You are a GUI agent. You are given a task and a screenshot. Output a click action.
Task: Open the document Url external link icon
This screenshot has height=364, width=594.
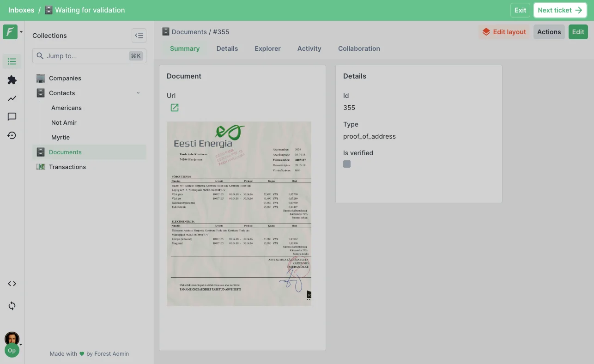175,108
